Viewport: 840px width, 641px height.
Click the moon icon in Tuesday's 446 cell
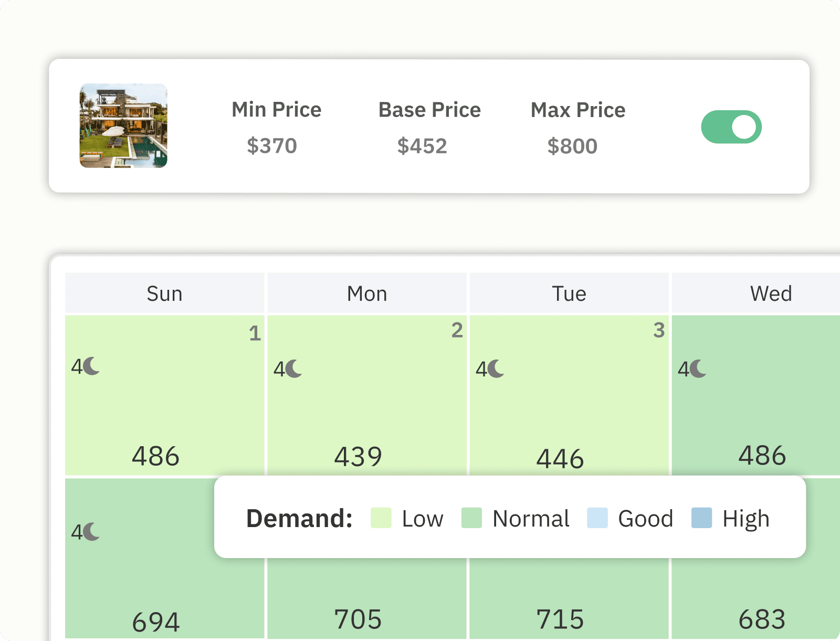[x=497, y=369]
